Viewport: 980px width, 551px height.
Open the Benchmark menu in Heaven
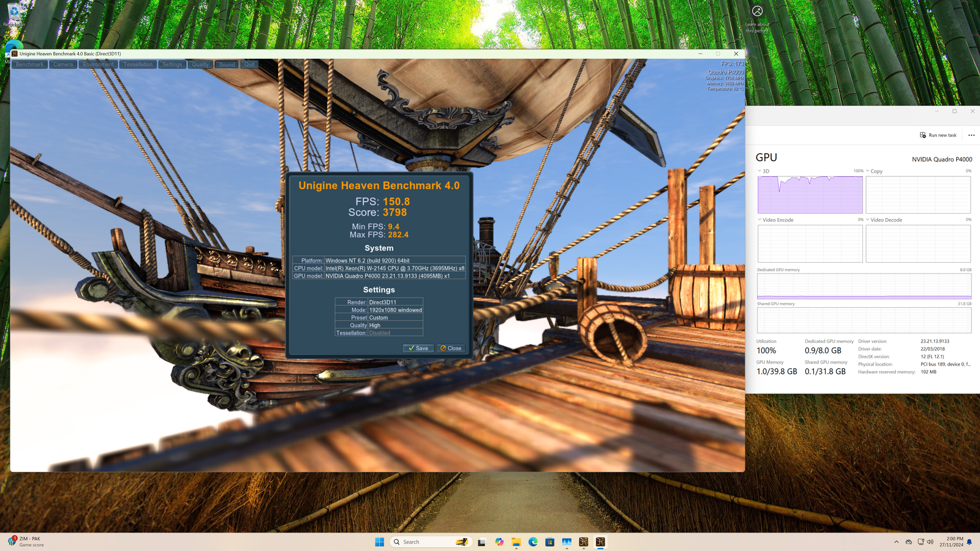coord(29,64)
